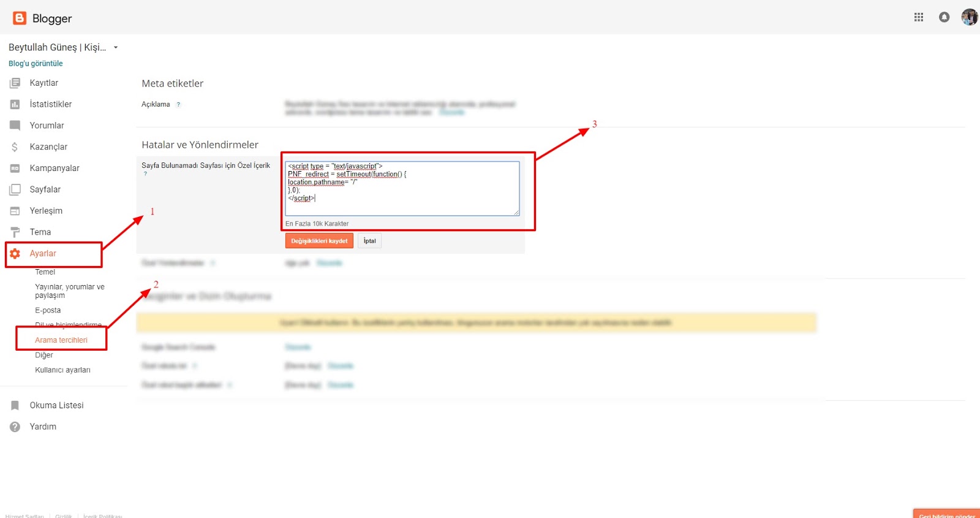Click the Ayarlar gear icon
The image size is (980, 518).
tap(15, 253)
